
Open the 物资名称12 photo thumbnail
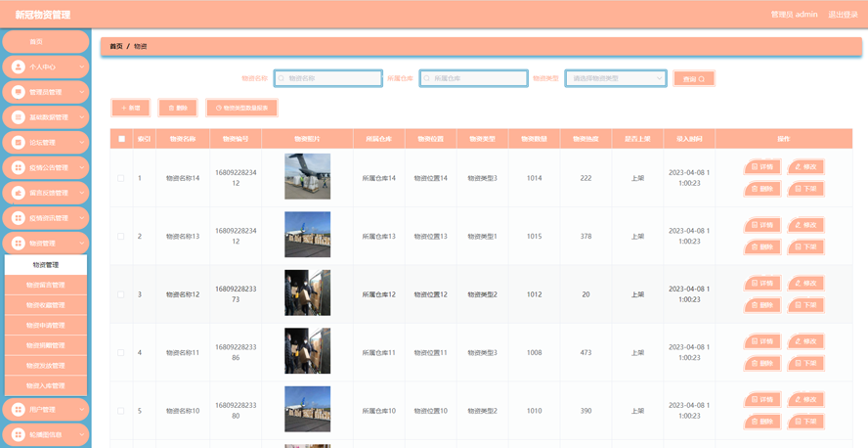click(x=307, y=292)
